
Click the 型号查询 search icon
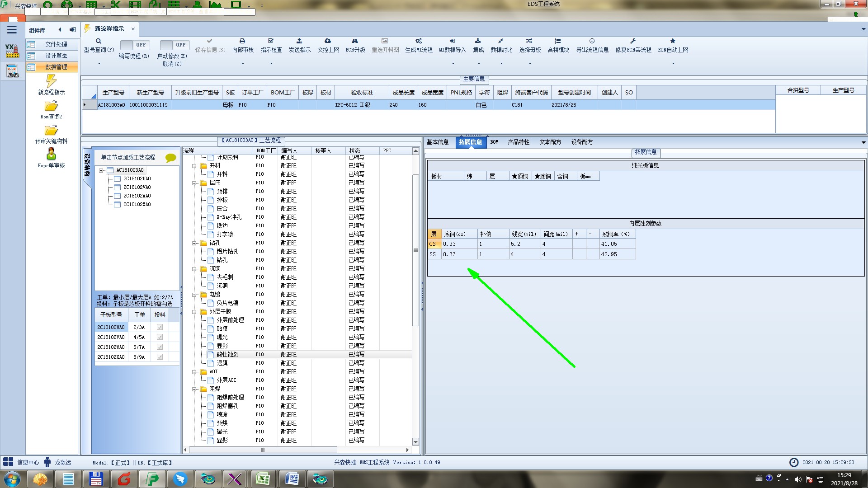[x=99, y=41]
